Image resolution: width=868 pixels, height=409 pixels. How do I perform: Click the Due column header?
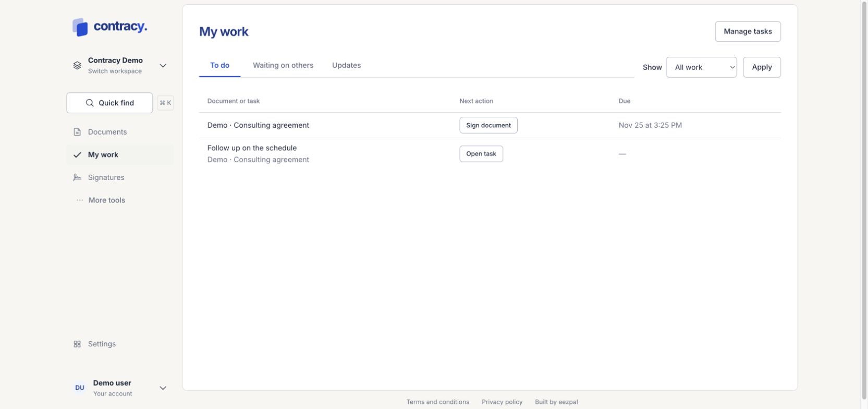click(625, 101)
